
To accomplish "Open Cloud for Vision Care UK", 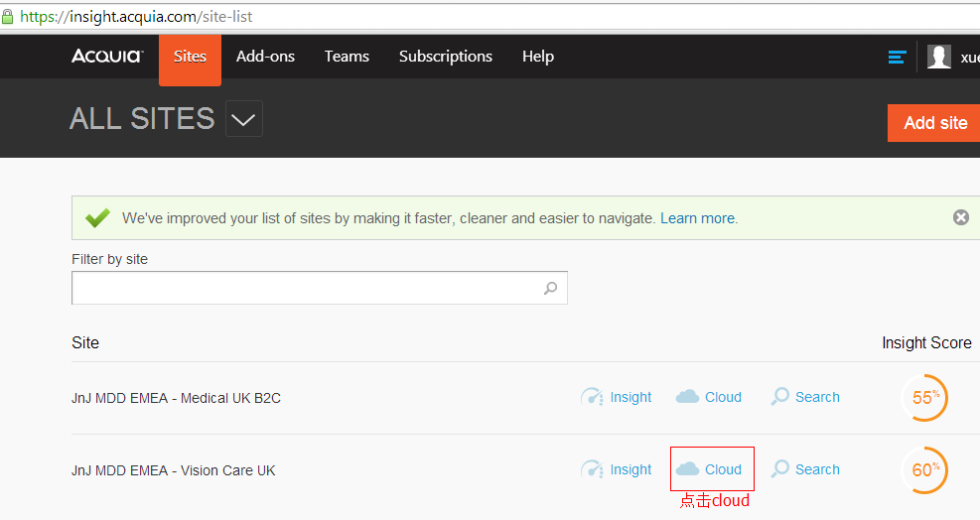I will tap(723, 470).
